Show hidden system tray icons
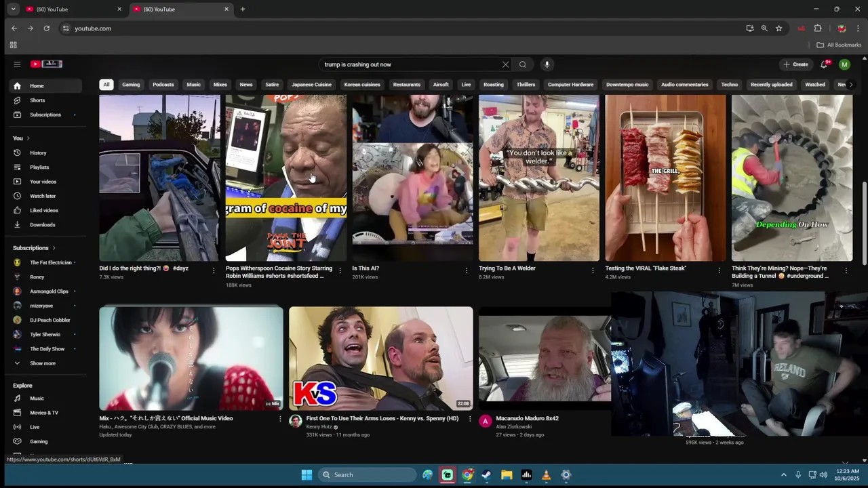The height and width of the screenshot is (488, 868). [783, 474]
